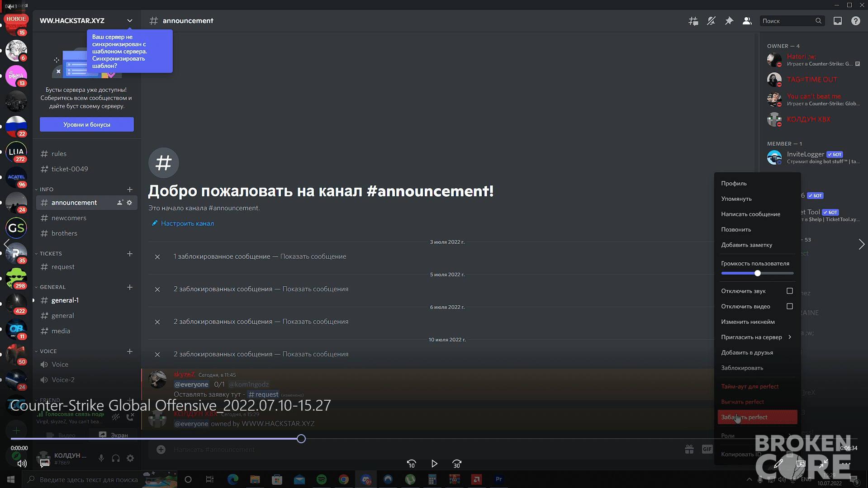Viewport: 868px width, 488px height.
Task: Click the attach plus icon in message box
Action: tap(161, 449)
